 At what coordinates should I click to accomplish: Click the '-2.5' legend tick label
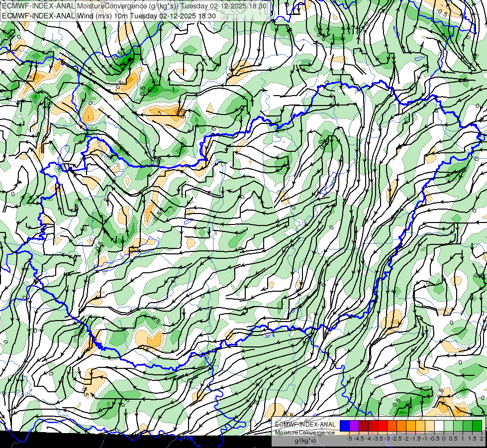396,439
